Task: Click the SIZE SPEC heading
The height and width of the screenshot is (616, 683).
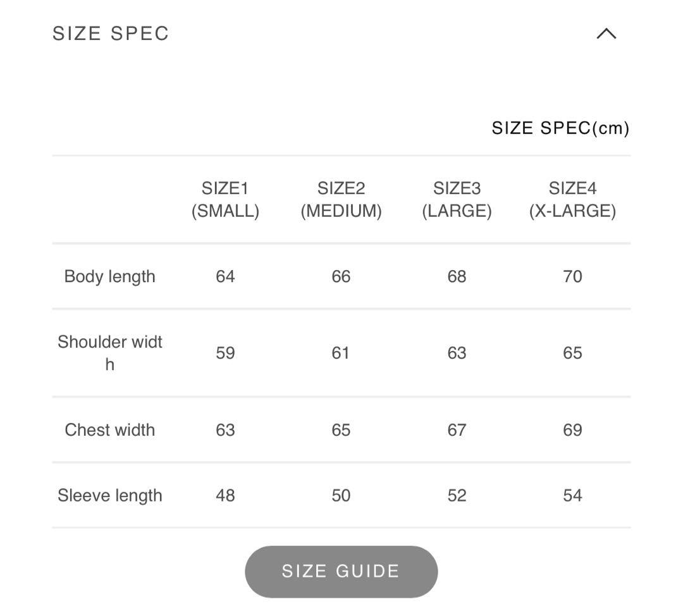Action: tap(111, 34)
